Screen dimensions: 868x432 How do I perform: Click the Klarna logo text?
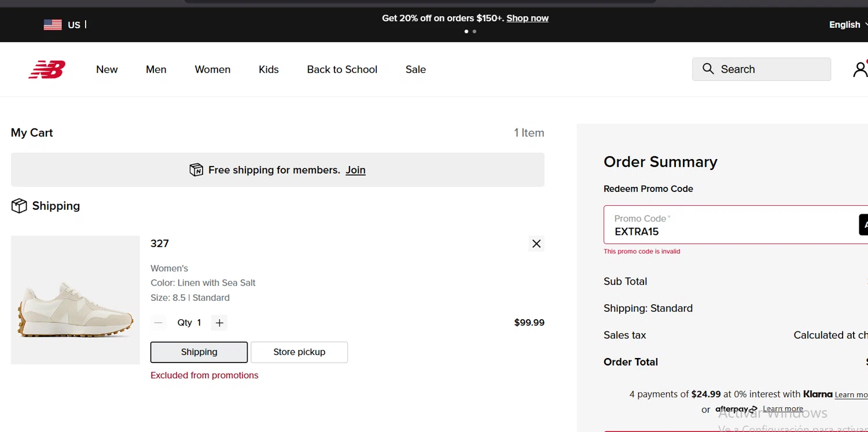(818, 394)
